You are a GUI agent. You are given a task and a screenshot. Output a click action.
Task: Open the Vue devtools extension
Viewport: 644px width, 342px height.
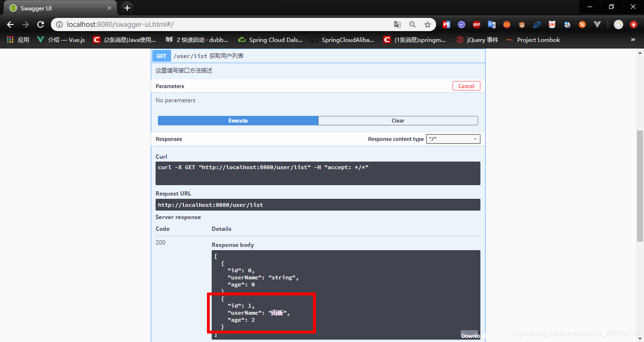(597, 24)
